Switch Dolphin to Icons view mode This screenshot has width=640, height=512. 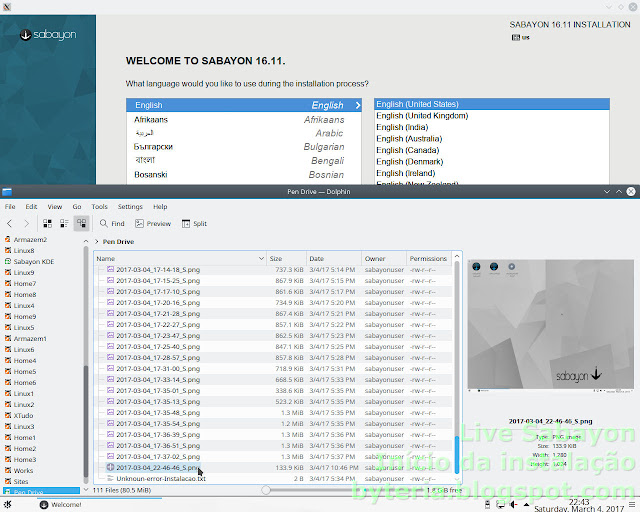pyautogui.click(x=47, y=223)
